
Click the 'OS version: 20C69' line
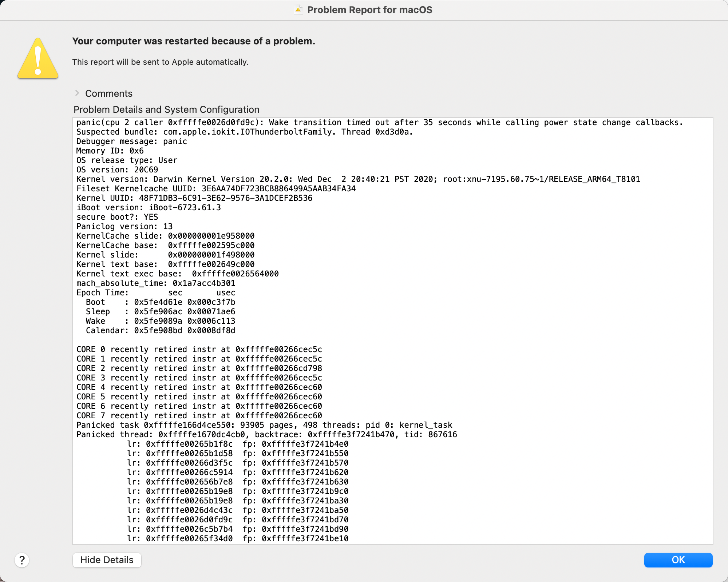(117, 170)
